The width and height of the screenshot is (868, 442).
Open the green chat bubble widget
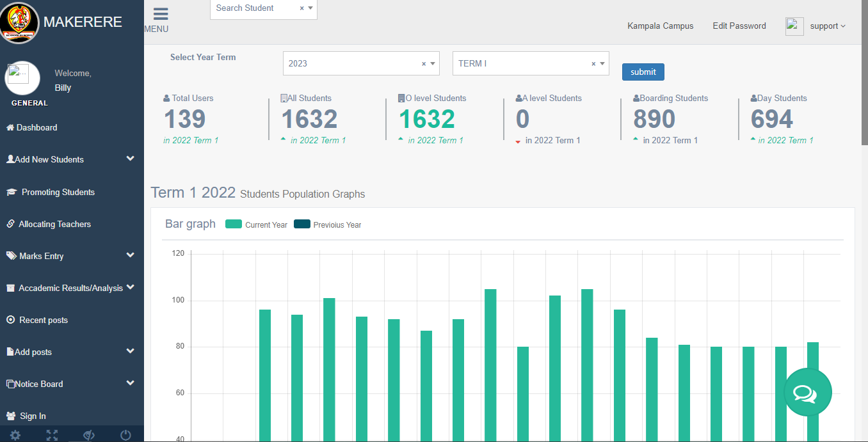pos(807,393)
